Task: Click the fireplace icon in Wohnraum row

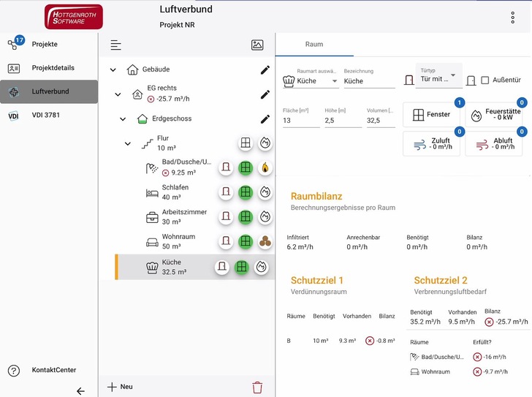Action: click(x=265, y=242)
